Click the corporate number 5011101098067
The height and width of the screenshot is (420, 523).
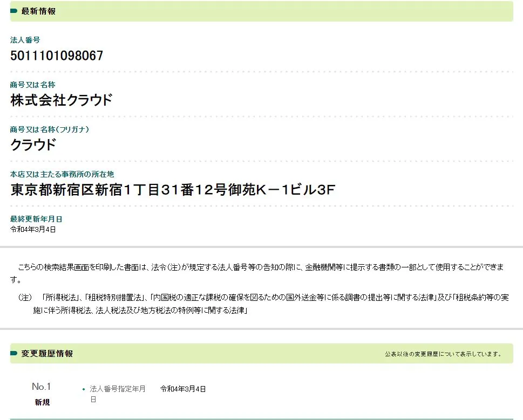pos(57,56)
